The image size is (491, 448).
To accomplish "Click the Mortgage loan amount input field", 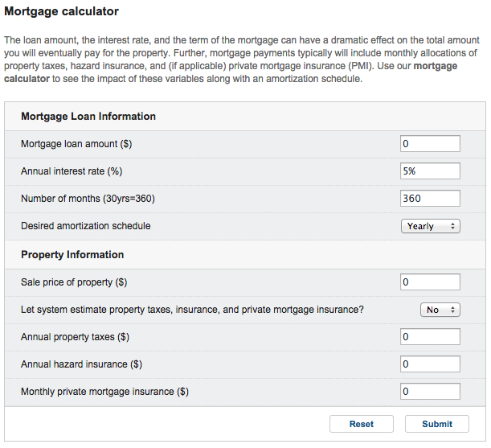I will pyautogui.click(x=430, y=144).
